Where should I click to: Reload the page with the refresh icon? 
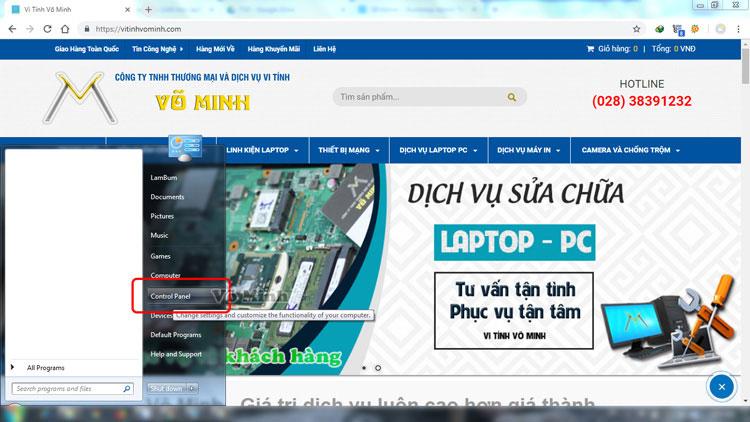tap(47, 29)
